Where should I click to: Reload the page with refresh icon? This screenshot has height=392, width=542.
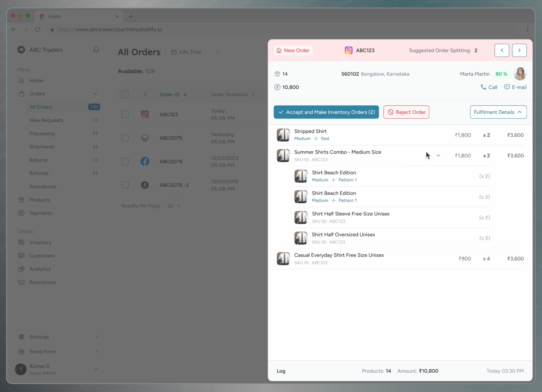click(x=38, y=29)
